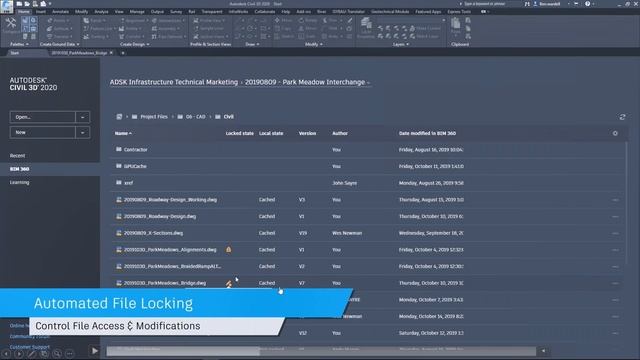Viewport: 640px width, 360px height.
Task: Switch to the ParkMeadows_Bridge drawing tab
Action: (79, 53)
